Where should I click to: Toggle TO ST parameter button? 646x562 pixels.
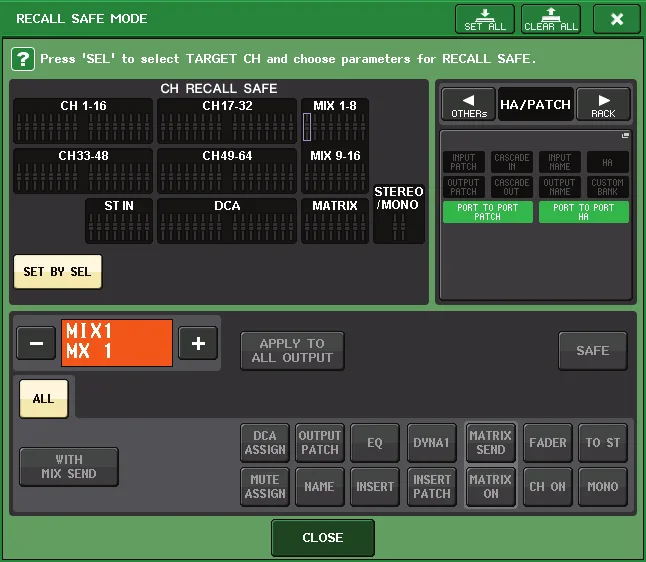(603, 443)
